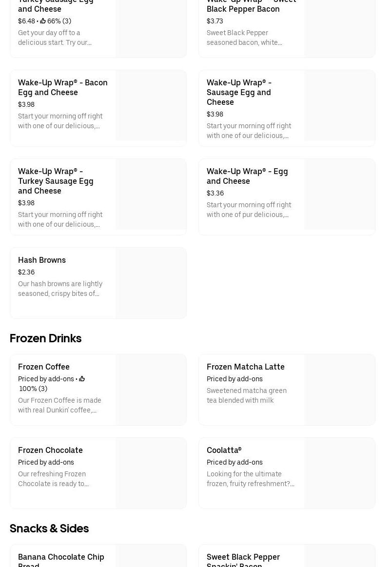This screenshot has width=392, height=567.
Task: Open Wake-Up Wrap Bacon Egg and Cheese title
Action: [62, 87]
